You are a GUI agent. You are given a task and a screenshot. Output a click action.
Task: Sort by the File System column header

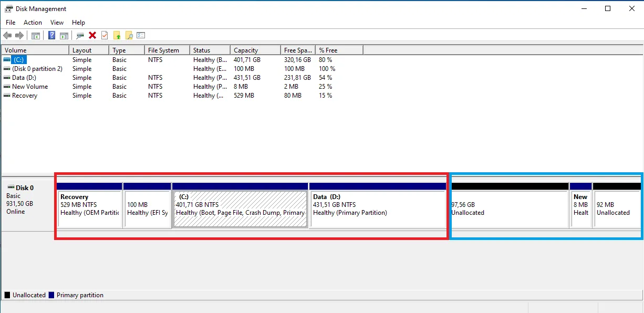163,50
